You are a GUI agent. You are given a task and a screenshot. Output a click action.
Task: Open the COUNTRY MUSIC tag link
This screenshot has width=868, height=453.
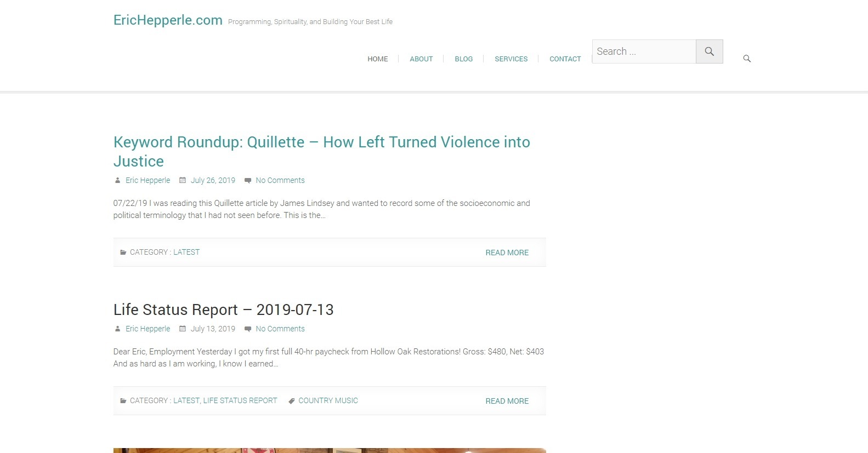[x=328, y=401]
